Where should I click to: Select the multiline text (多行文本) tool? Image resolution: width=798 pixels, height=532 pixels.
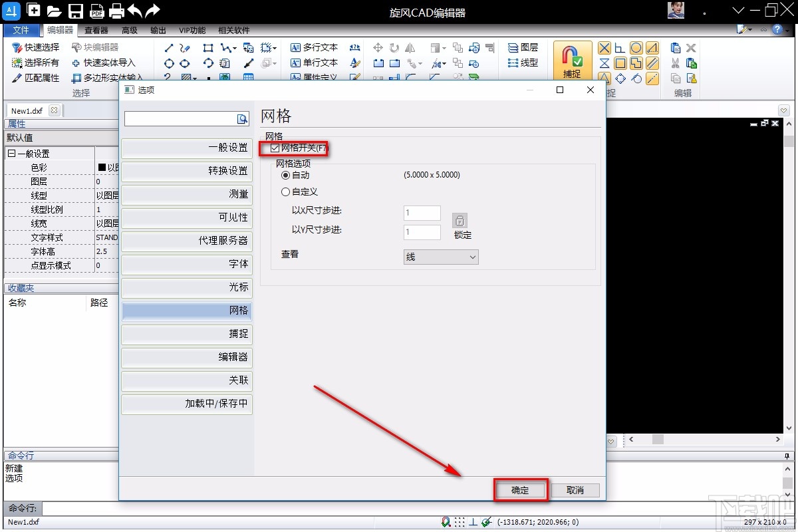click(x=314, y=47)
